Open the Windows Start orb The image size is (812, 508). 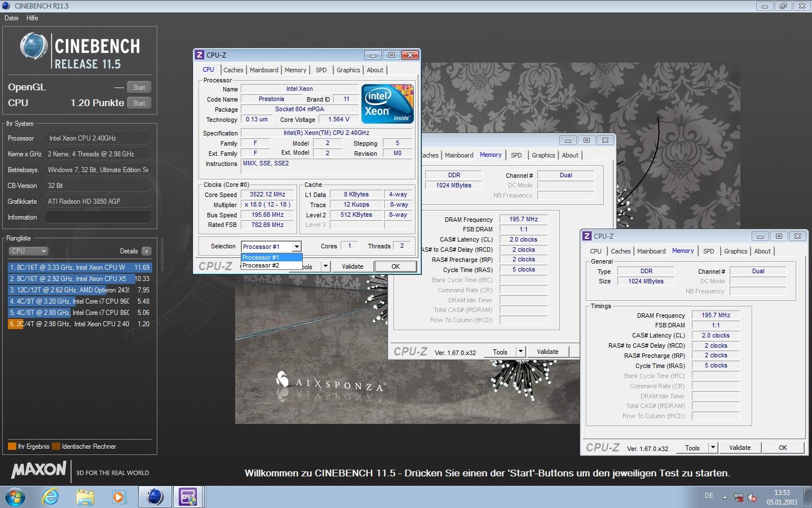coord(15,497)
